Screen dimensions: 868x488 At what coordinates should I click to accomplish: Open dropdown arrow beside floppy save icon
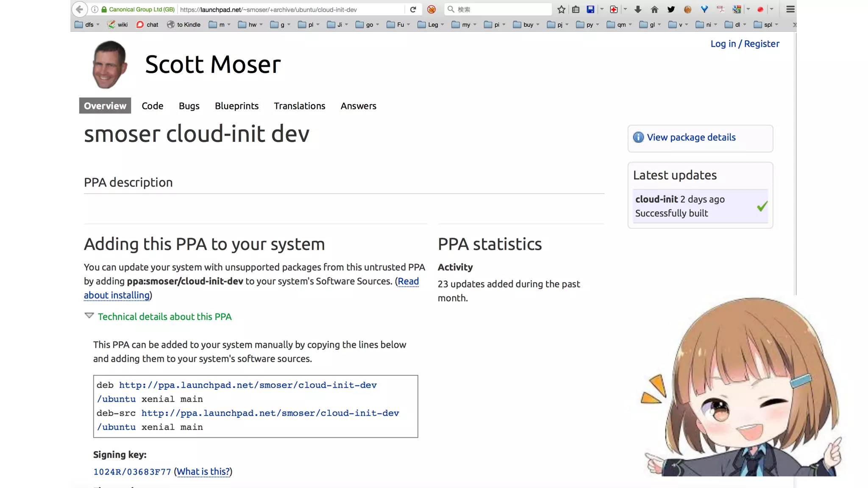[602, 9]
